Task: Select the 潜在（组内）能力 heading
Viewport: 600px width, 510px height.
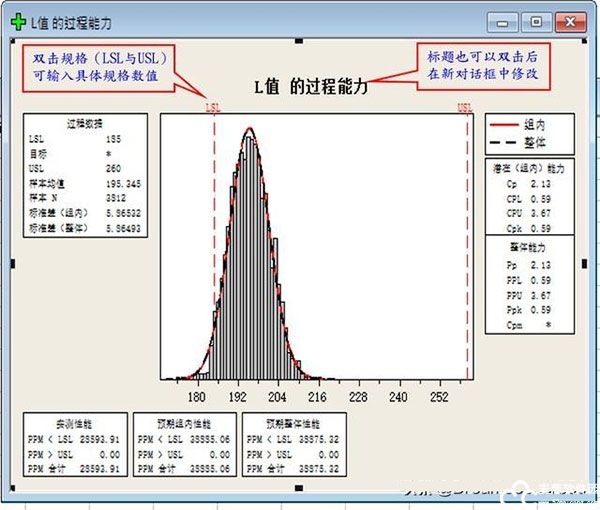Action: coord(529,168)
